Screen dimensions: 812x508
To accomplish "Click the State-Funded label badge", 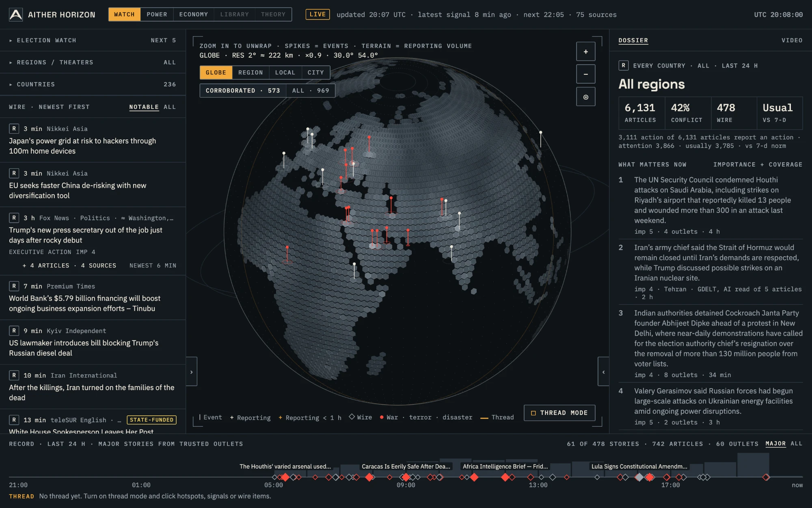I will click(152, 420).
